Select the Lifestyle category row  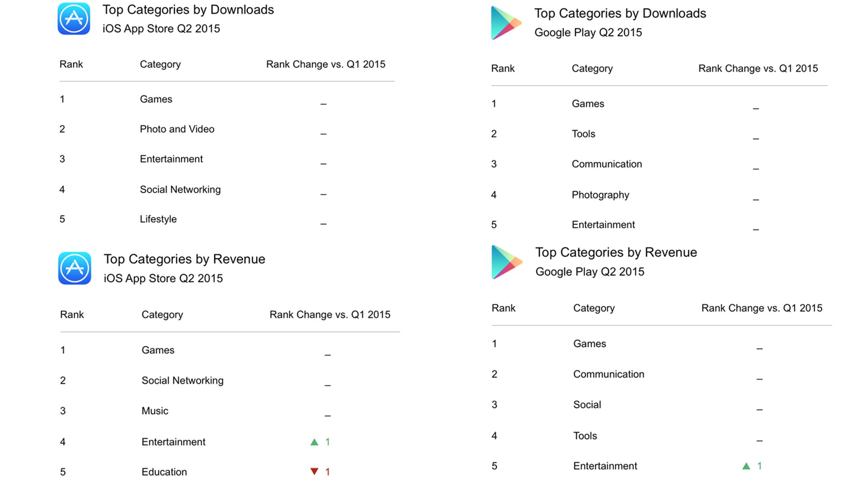coord(158,219)
